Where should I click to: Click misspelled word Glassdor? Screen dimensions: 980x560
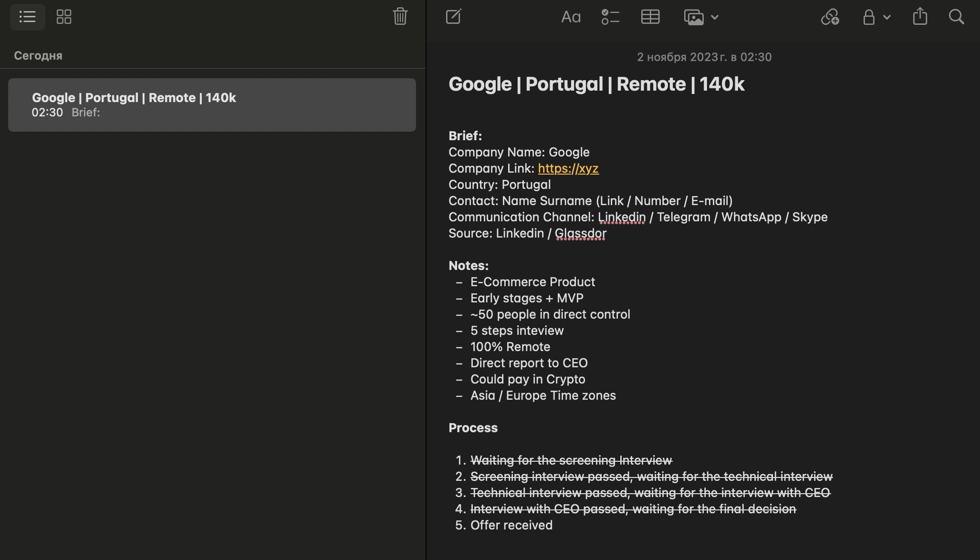(x=581, y=233)
